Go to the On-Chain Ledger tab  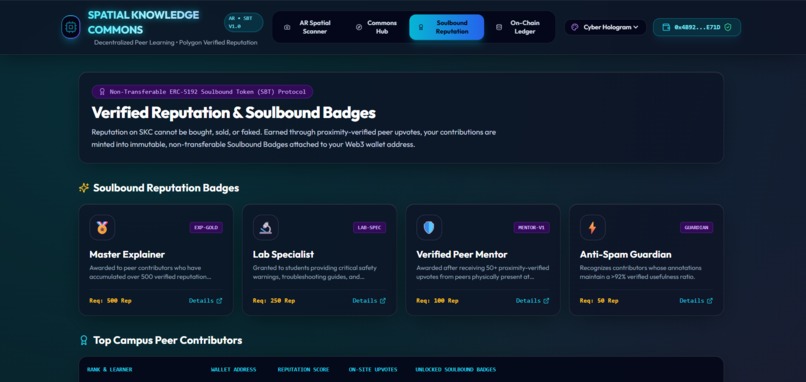click(519, 27)
